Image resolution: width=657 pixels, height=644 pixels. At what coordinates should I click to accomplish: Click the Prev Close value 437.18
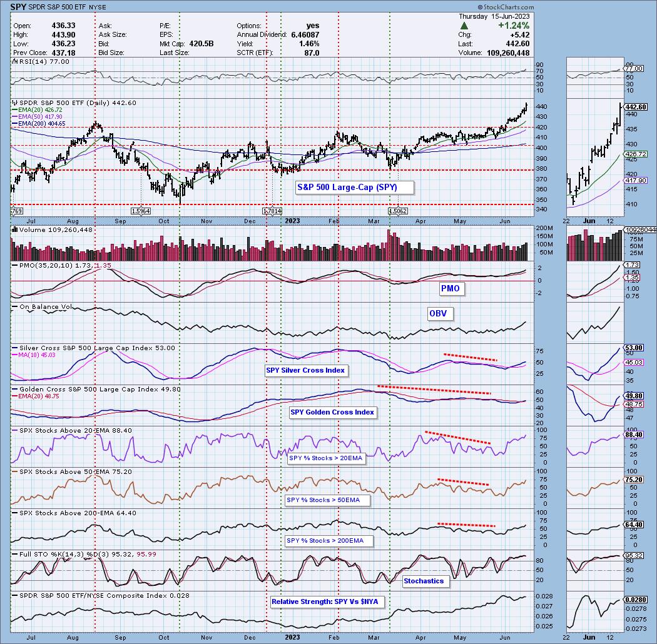coord(63,53)
